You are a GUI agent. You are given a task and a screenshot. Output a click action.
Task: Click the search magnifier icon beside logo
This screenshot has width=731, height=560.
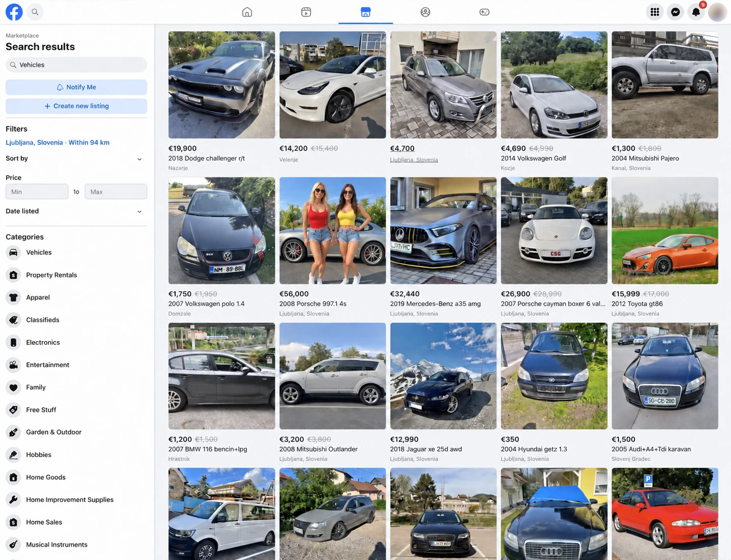(x=35, y=12)
